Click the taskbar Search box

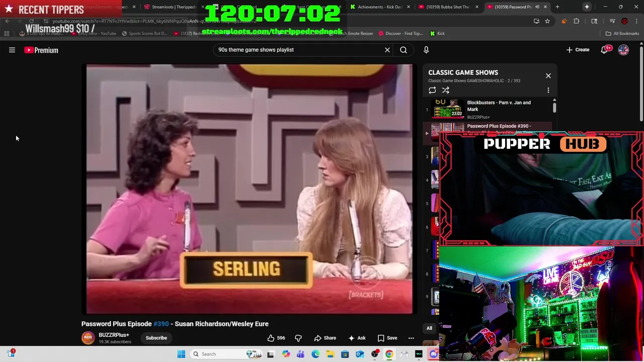pyautogui.click(x=226, y=354)
